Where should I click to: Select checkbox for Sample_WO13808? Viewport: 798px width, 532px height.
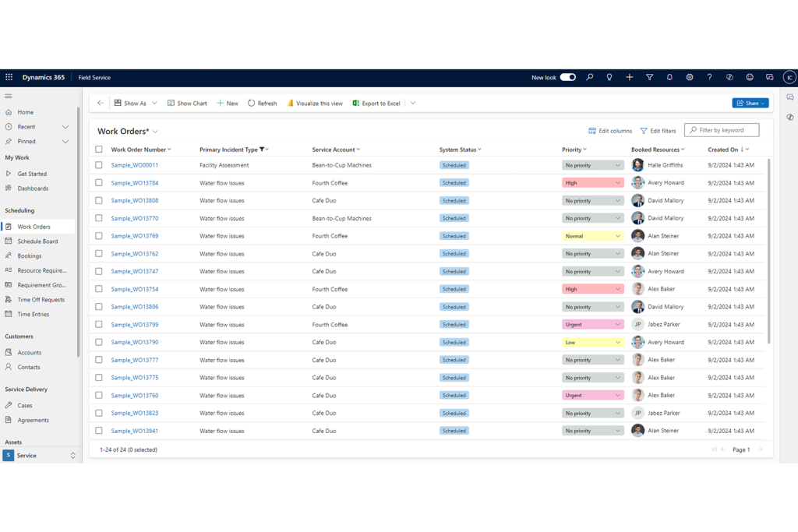click(99, 200)
